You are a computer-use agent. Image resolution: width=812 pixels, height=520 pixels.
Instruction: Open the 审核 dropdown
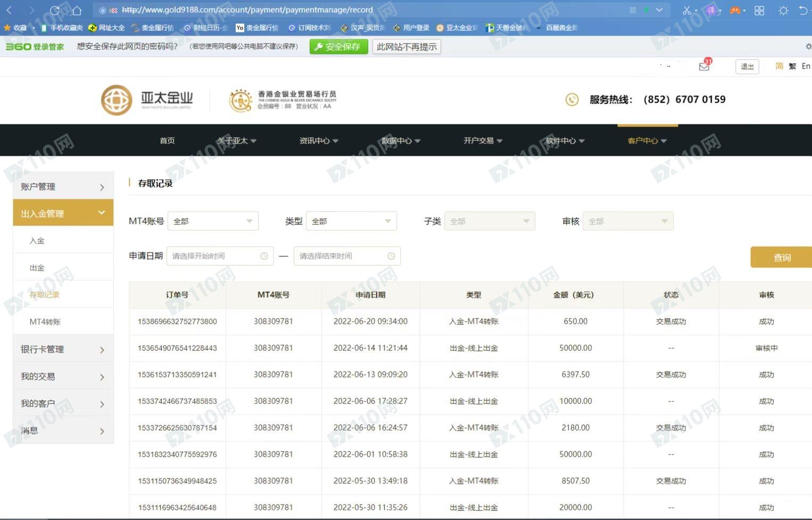pyautogui.click(x=628, y=221)
